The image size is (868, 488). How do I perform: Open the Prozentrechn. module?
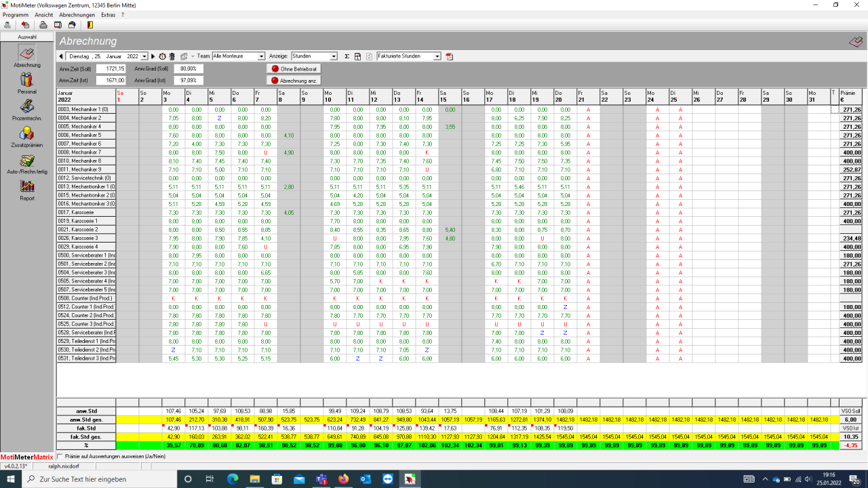coord(27,108)
